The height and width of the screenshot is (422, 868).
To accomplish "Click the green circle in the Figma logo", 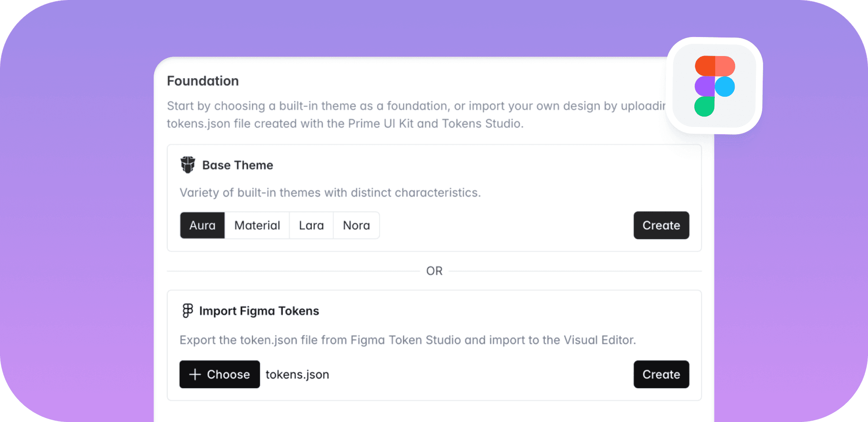I will tap(704, 106).
